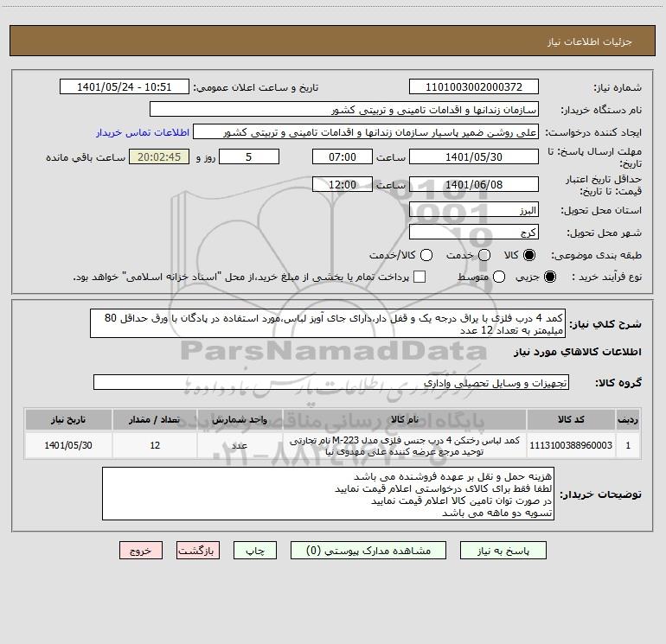Click the table need date cell 1401/05/30

click(x=68, y=445)
